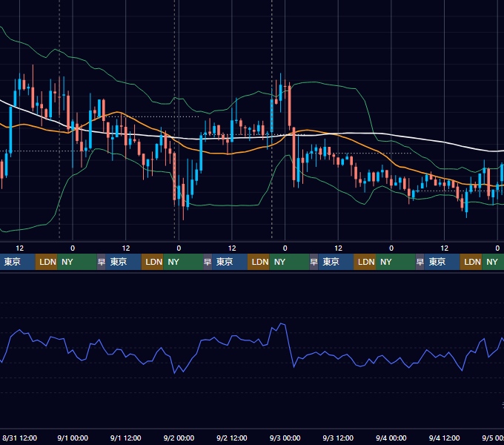
Task: Click the 9/2 12:00 date label
Action: [x=232, y=438]
